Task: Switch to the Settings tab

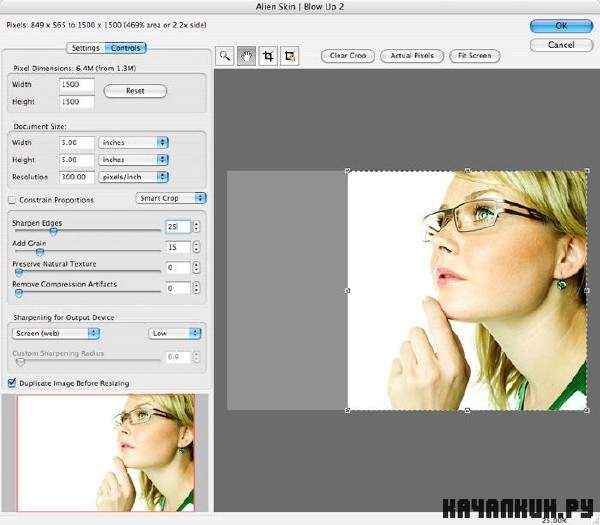Action: click(x=85, y=48)
